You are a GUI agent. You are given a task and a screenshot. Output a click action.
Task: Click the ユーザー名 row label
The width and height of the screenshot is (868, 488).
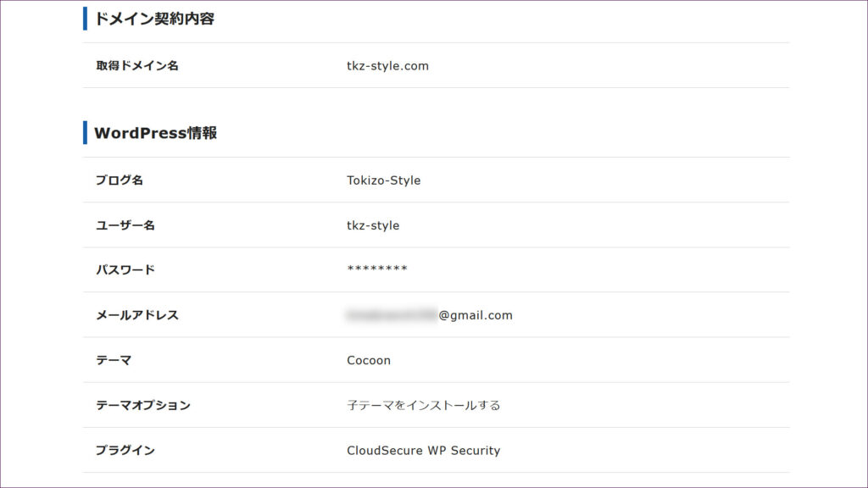[x=125, y=225]
